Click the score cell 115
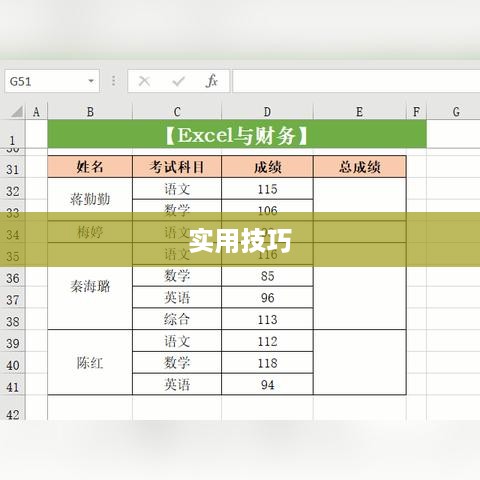Viewport: 480px width, 480px height. point(267,189)
